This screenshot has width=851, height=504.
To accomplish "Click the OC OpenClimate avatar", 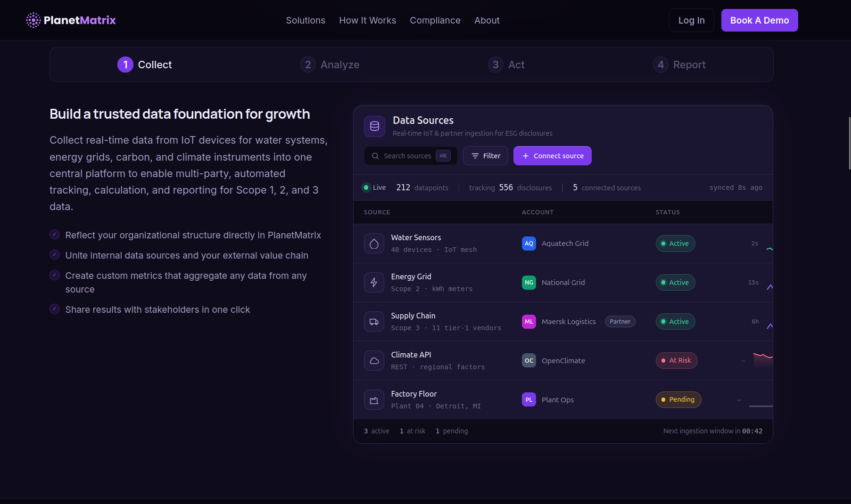I will [529, 361].
